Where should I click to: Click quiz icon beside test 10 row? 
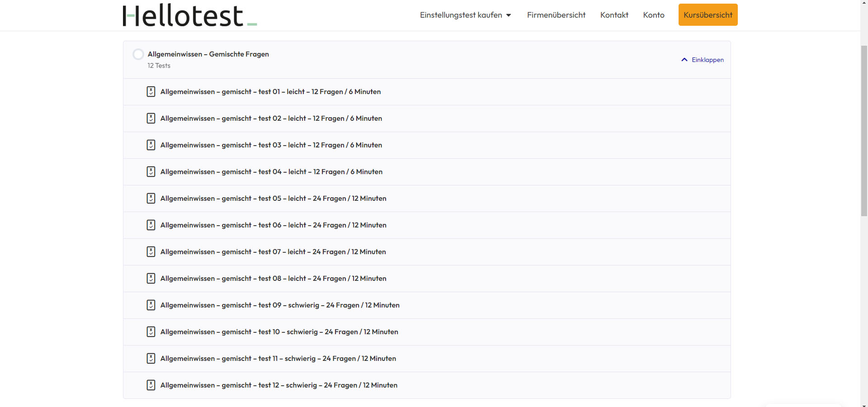(x=151, y=332)
